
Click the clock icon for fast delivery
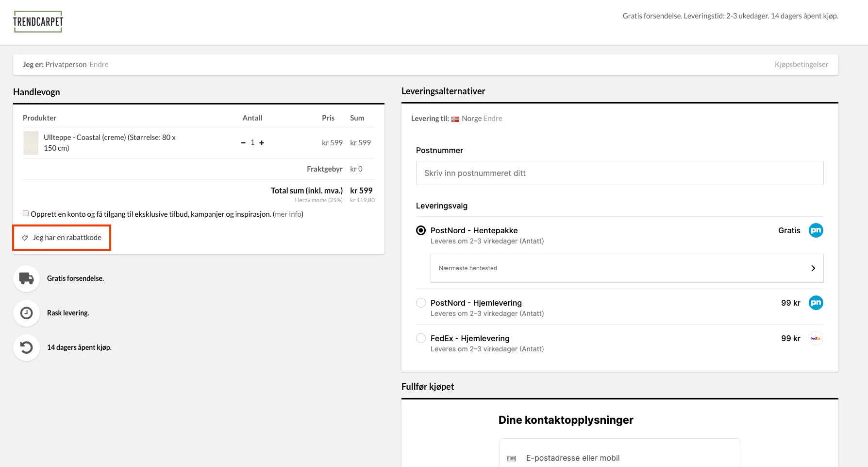pos(26,313)
